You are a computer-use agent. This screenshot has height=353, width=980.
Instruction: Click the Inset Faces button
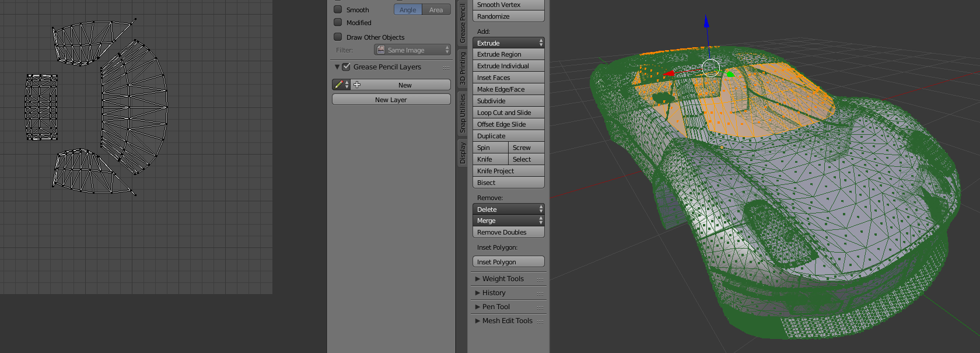[x=508, y=78]
